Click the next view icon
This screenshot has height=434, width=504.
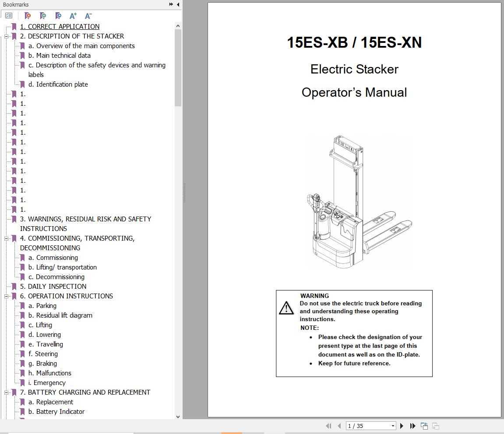point(435,425)
